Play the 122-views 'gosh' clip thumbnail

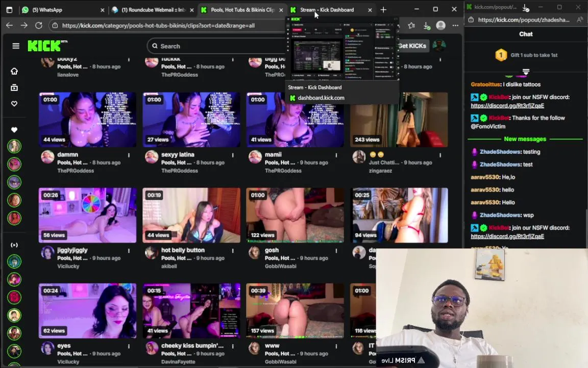pyautogui.click(x=295, y=215)
